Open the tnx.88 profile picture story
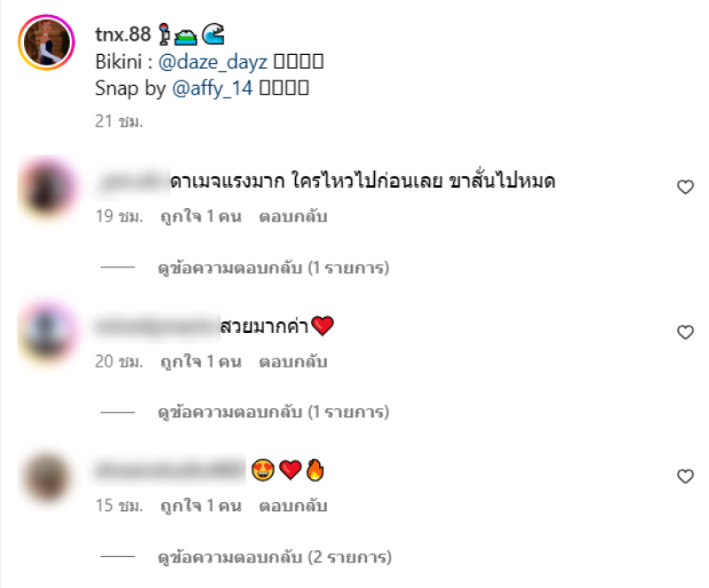This screenshot has width=709, height=588. pyautogui.click(x=46, y=42)
